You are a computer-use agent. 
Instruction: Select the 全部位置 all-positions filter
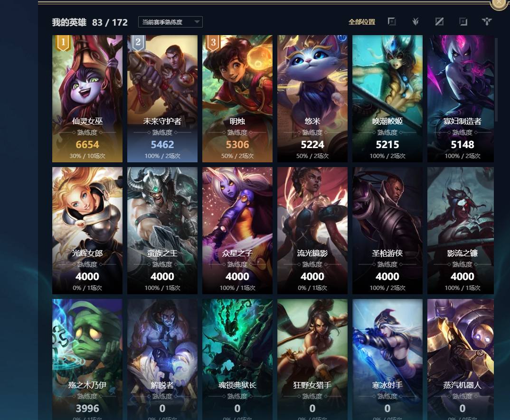(362, 22)
